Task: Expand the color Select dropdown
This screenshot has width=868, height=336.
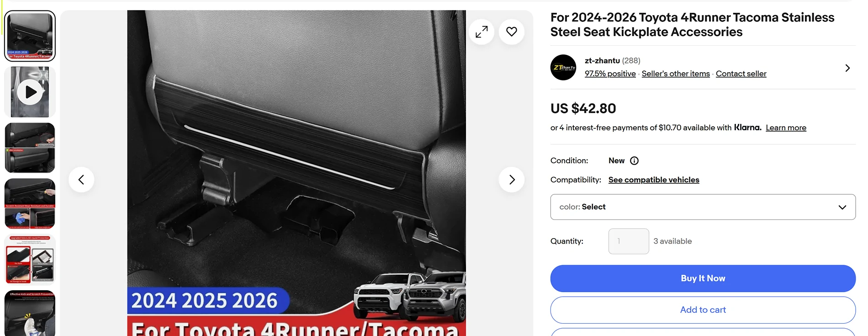Action: point(703,207)
